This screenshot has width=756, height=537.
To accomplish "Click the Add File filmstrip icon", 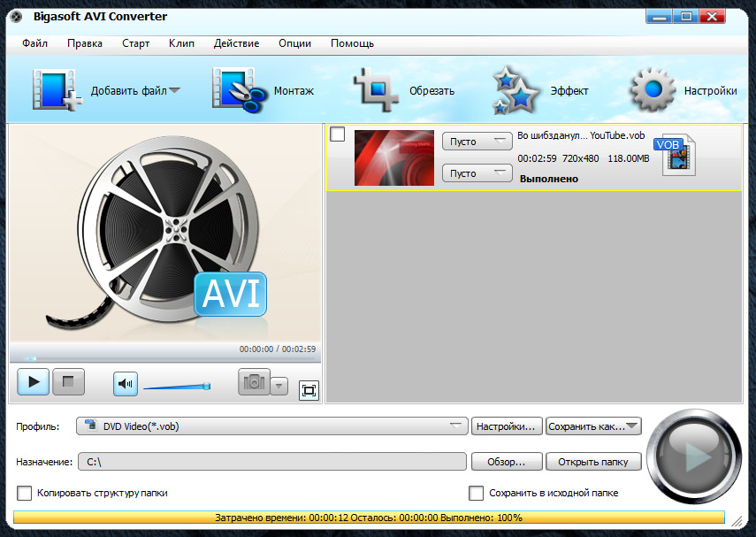I will [x=57, y=90].
